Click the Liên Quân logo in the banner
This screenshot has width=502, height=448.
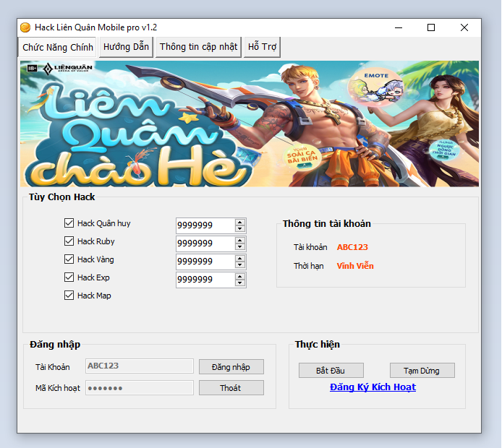pos(56,69)
